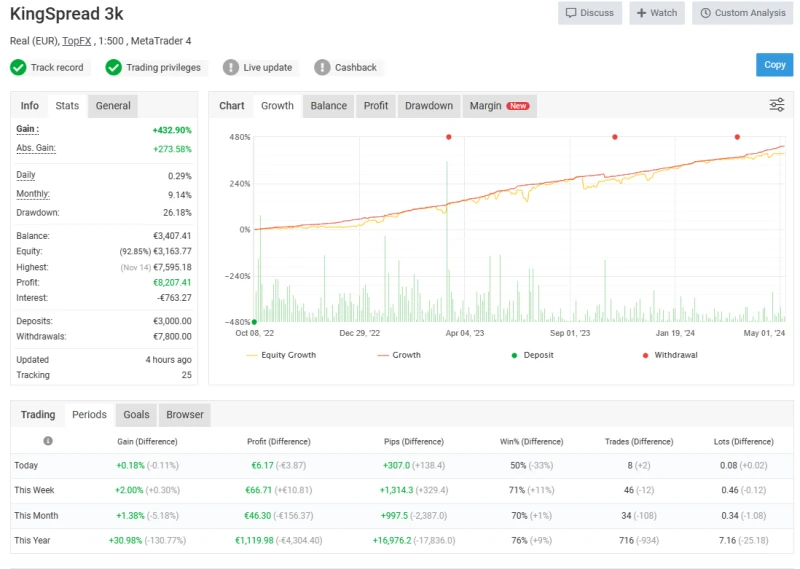This screenshot has width=800, height=569.
Task: Select the Margin tab marked New
Action: click(x=498, y=105)
